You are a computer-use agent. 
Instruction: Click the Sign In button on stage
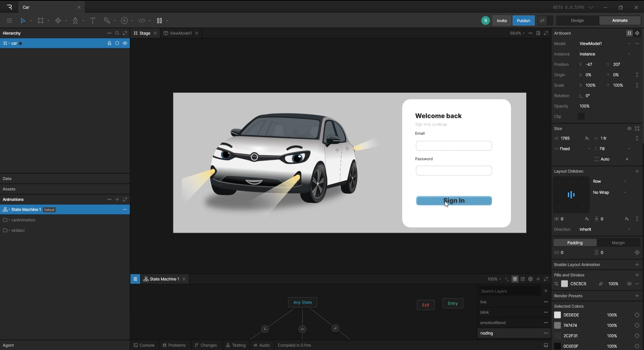pos(454,200)
